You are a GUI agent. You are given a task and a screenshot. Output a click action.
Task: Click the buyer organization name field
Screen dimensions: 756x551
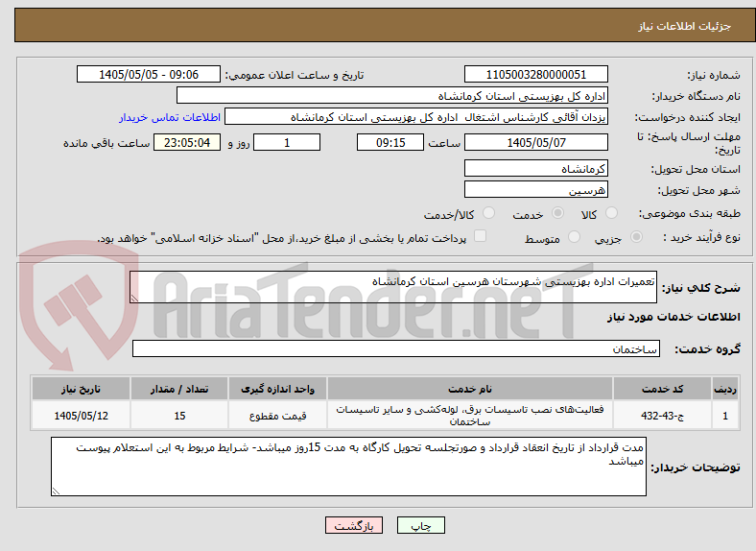coord(392,96)
